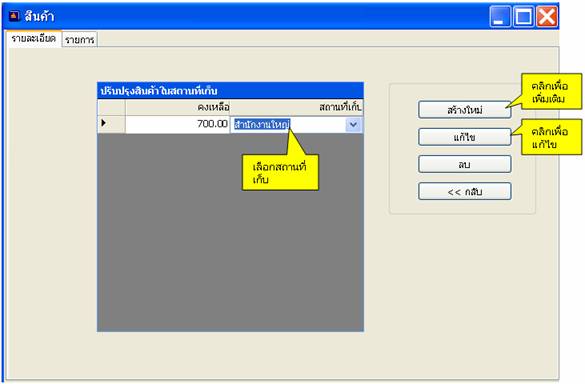
Task: Click the 700.00 quantity cell
Action: click(x=178, y=124)
